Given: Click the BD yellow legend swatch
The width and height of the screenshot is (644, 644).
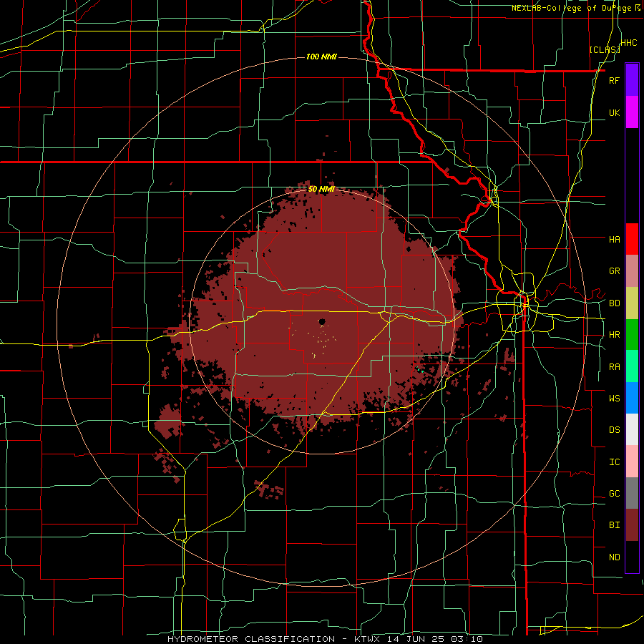Looking at the screenshot, I should (632, 303).
